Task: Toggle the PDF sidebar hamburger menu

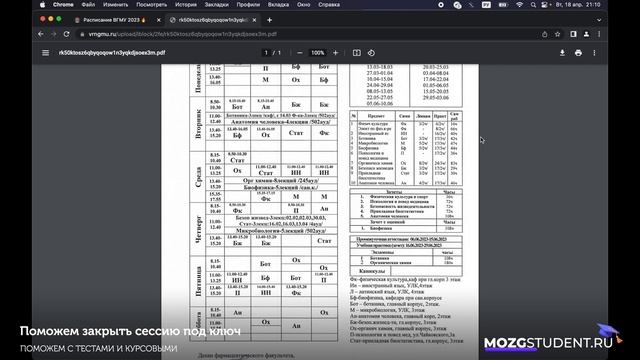Action: (45, 53)
